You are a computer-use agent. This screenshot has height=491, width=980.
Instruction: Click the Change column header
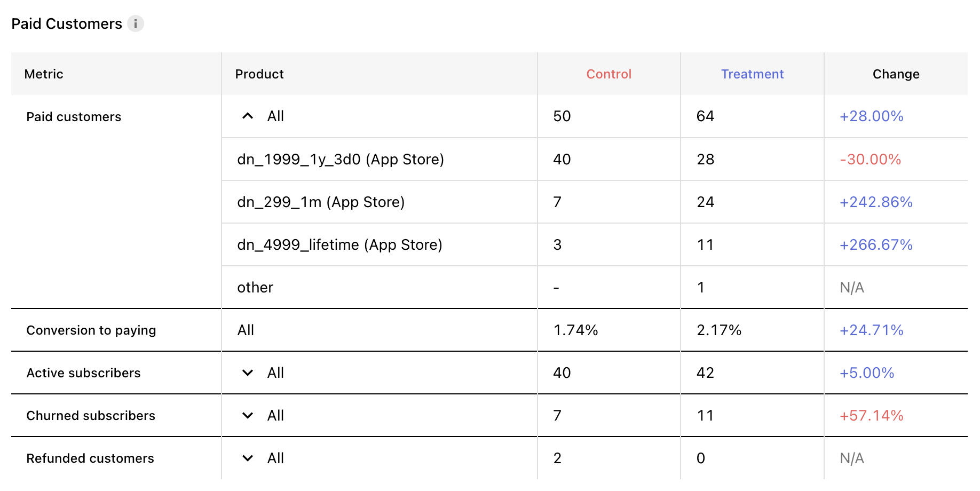896,74
